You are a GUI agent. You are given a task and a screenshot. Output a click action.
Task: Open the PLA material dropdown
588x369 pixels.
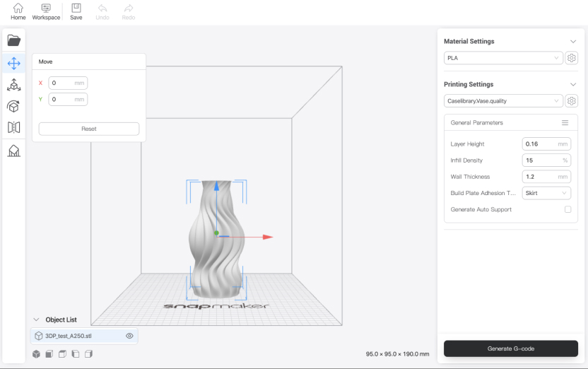coord(503,58)
